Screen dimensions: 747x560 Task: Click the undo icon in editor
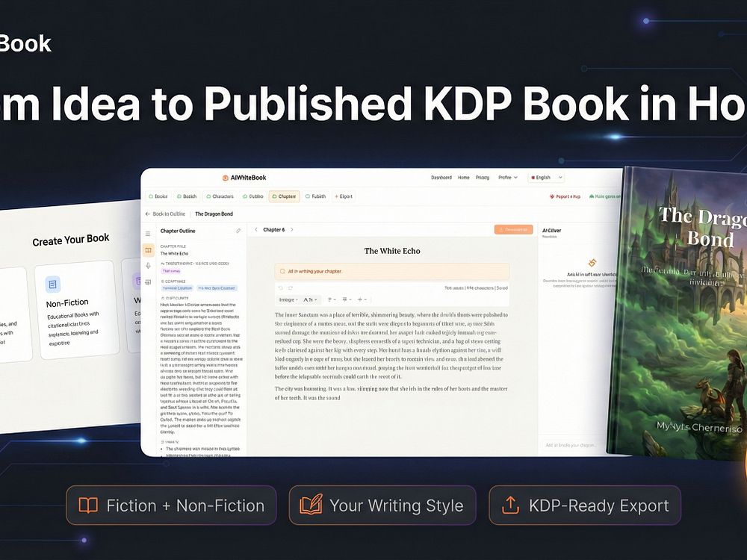281,288
